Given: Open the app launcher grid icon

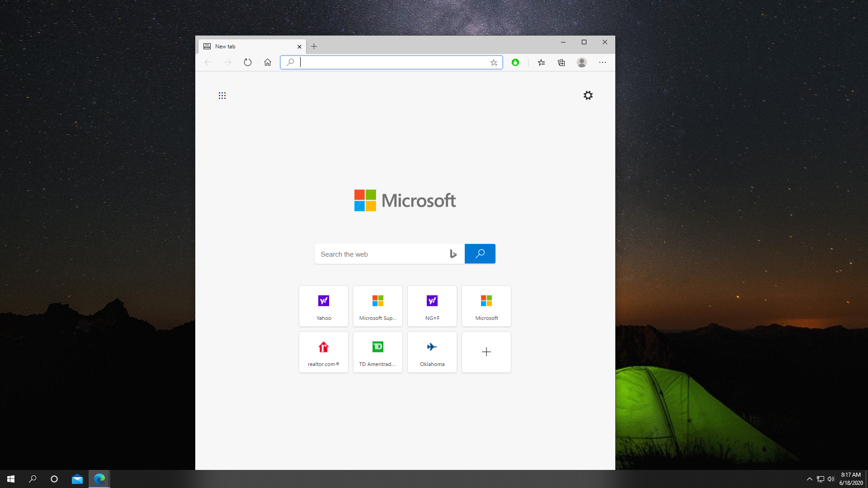Looking at the screenshot, I should pyautogui.click(x=222, y=95).
